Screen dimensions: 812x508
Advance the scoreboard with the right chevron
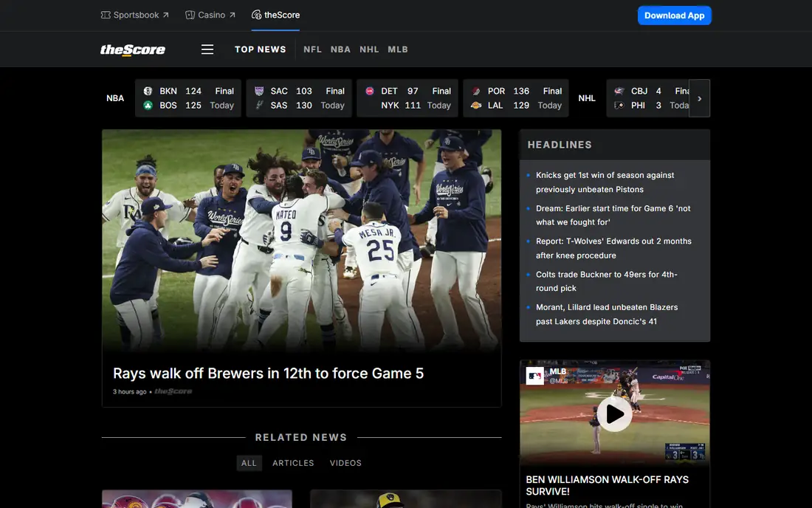tap(699, 98)
